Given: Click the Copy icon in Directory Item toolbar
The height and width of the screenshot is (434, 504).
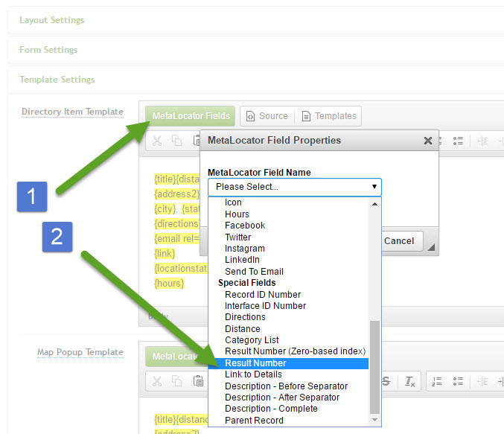Looking at the screenshot, I should 176,141.
